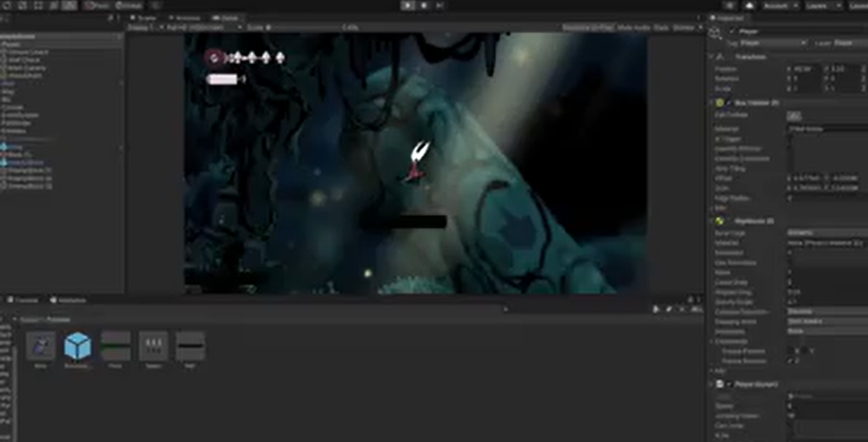Select the Move tool

[x=23, y=6]
